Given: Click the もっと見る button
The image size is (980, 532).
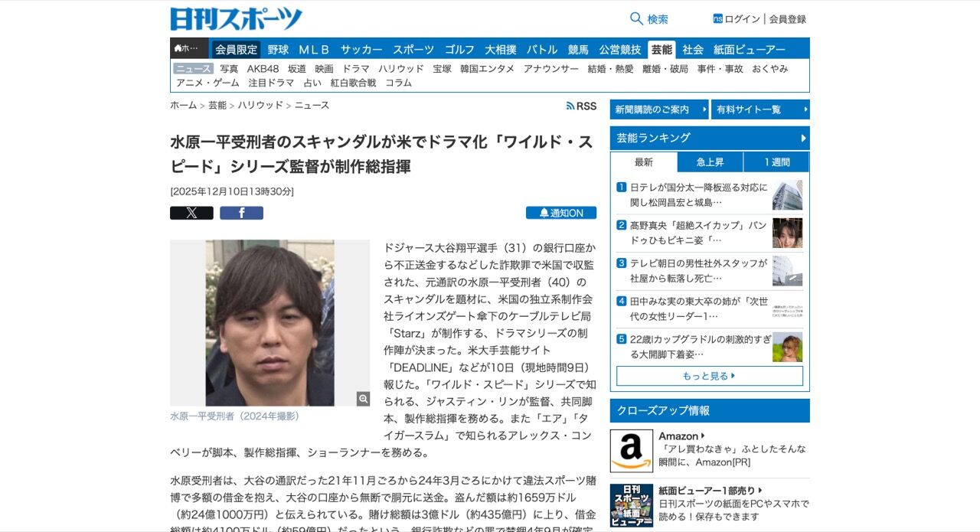Looking at the screenshot, I should [x=710, y=376].
